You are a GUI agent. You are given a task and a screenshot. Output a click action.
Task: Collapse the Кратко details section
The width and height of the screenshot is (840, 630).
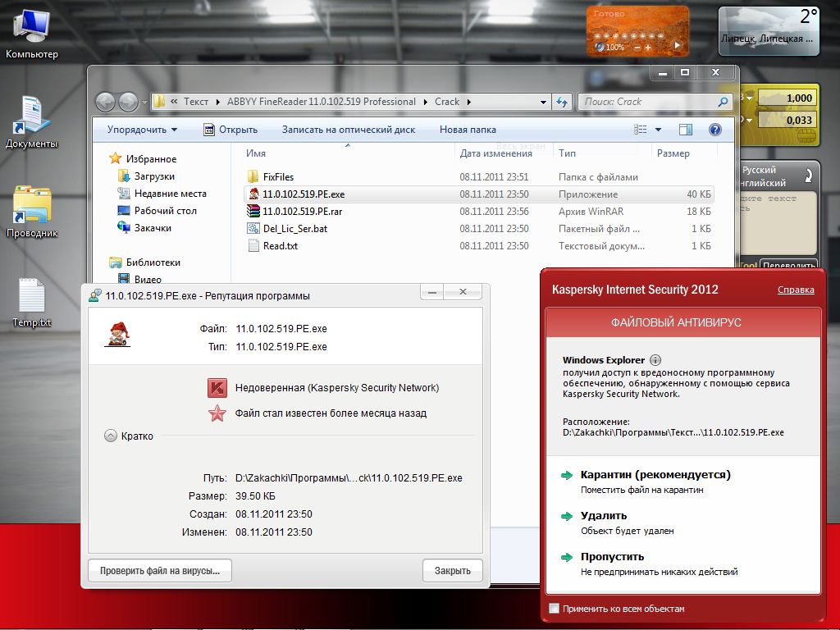[111, 436]
